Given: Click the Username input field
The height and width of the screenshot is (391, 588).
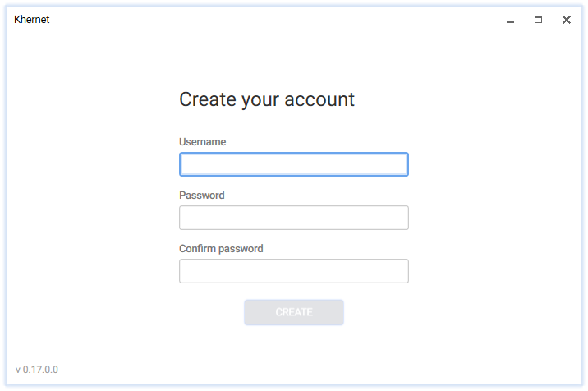Looking at the screenshot, I should [x=293, y=164].
